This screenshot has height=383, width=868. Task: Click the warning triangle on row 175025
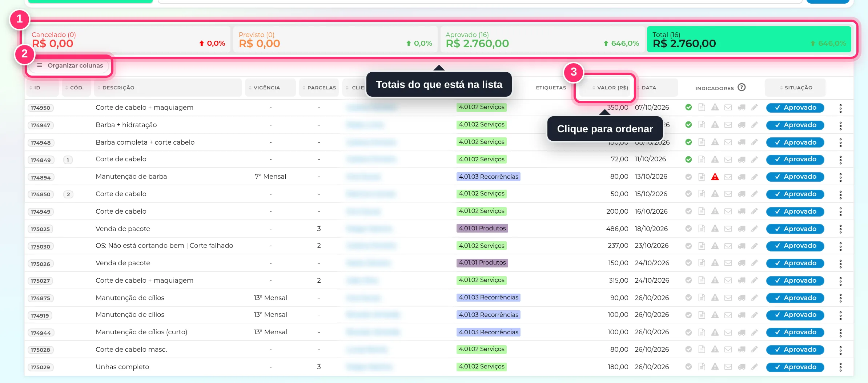coord(715,229)
